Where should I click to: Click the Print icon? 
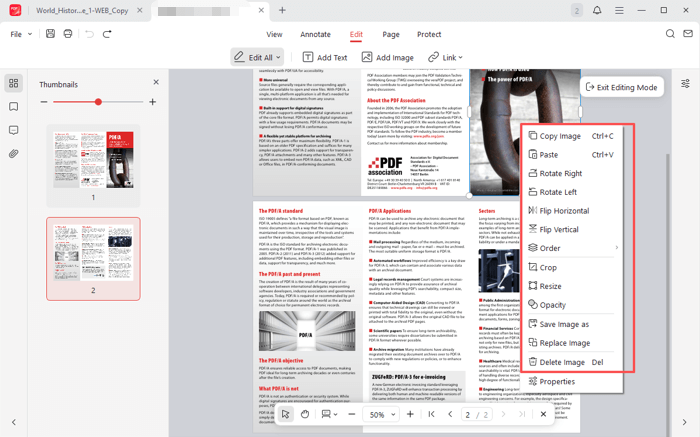tap(68, 34)
